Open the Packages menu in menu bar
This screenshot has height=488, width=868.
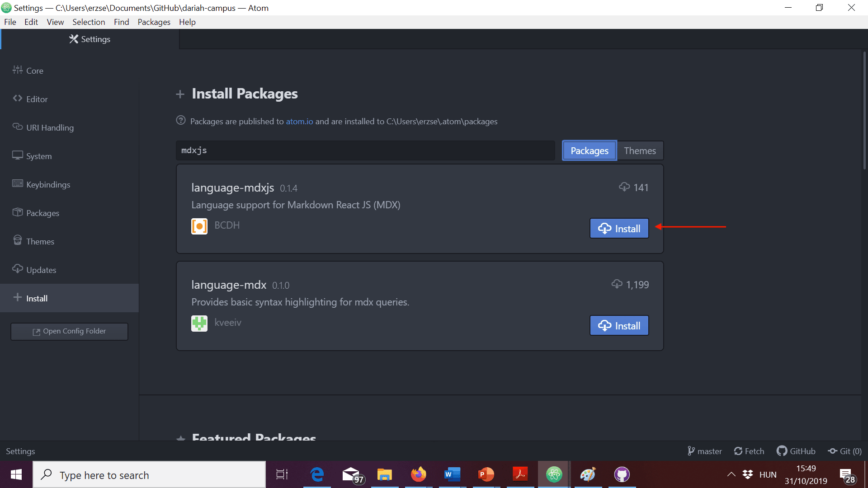(x=154, y=22)
